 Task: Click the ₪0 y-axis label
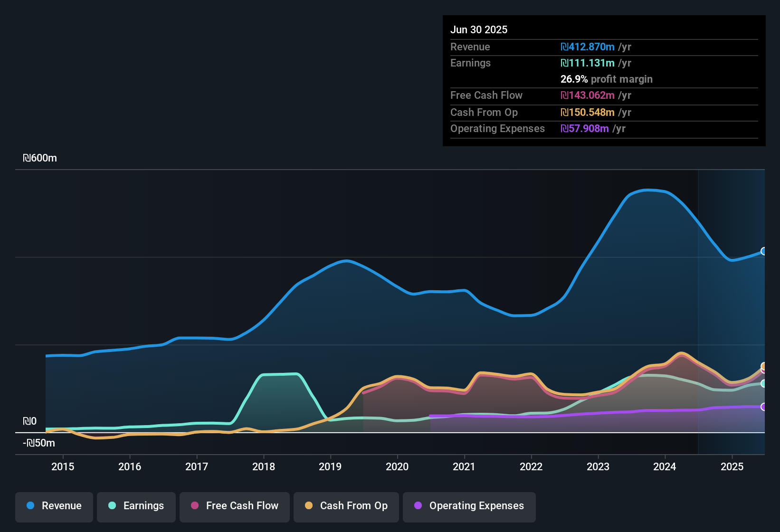29,421
